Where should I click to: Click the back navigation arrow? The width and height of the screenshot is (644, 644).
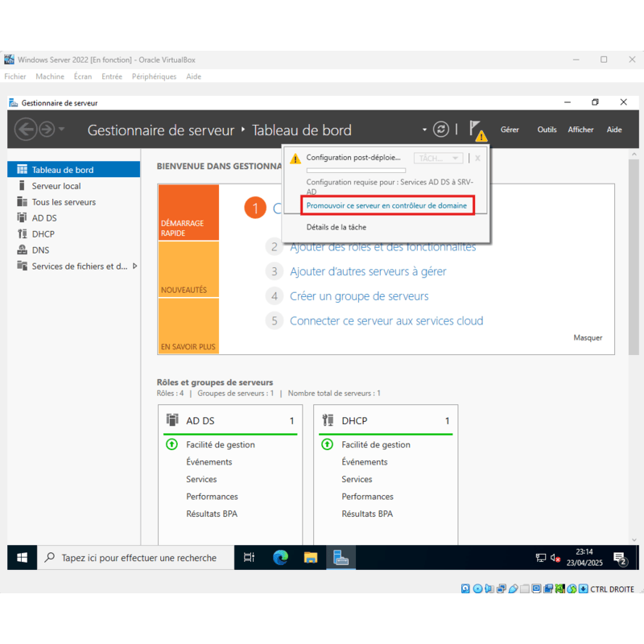click(x=26, y=130)
